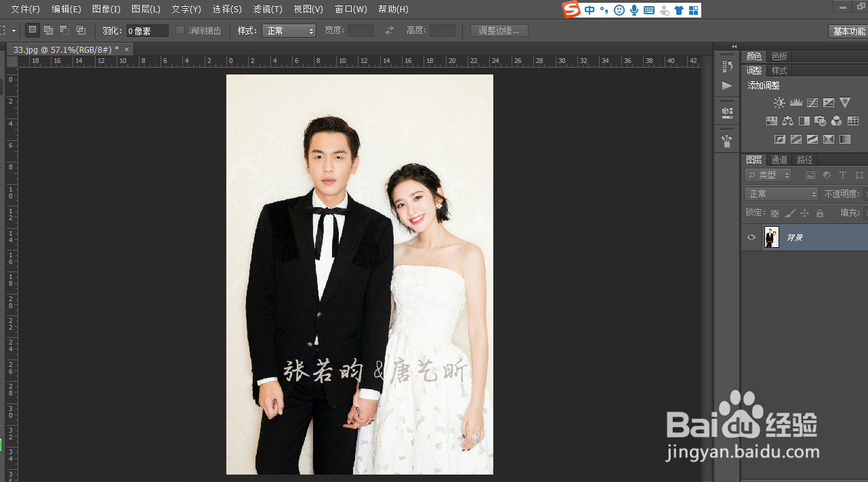Image resolution: width=868 pixels, height=482 pixels.
Task: Click the swap width and height arrows
Action: coord(390,30)
